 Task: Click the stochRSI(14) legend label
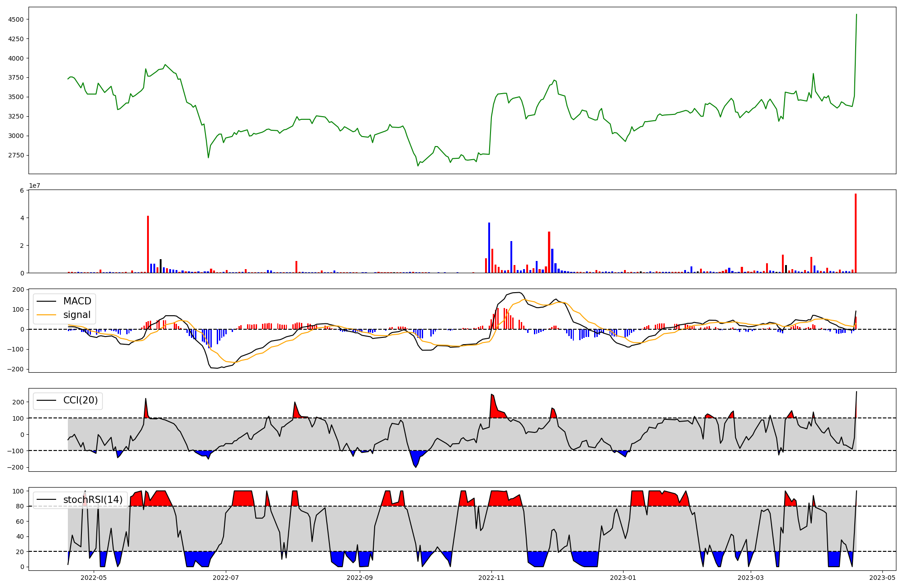93,500
